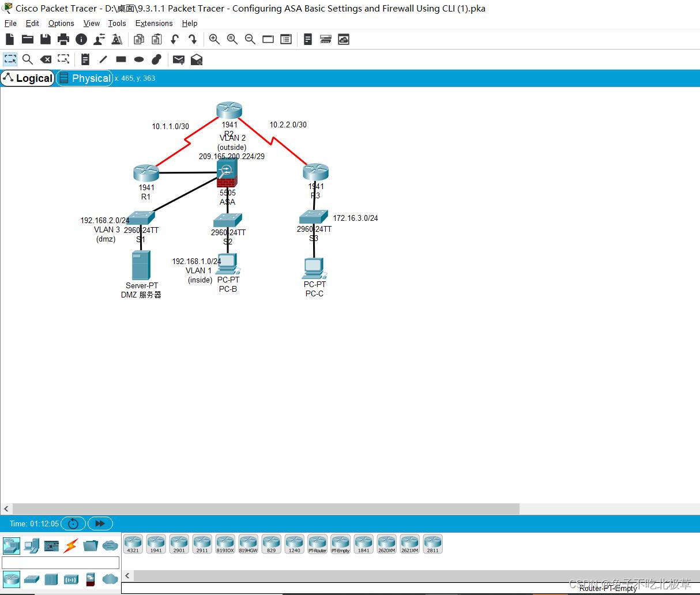The width and height of the screenshot is (700, 595).
Task: Click the R2 router in the topology
Action: click(229, 110)
